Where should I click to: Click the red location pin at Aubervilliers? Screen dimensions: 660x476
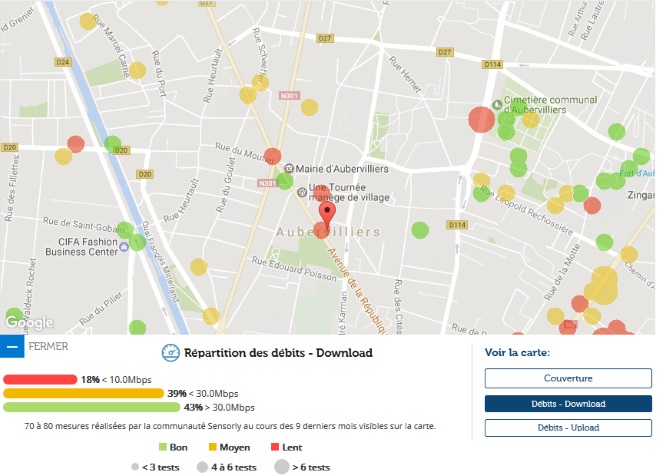point(327,212)
